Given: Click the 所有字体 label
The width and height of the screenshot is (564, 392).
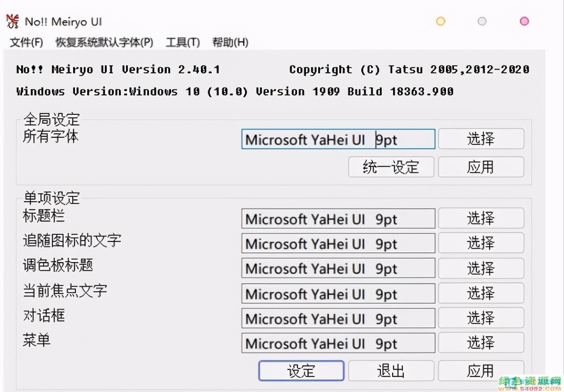Looking at the screenshot, I should click(51, 137).
